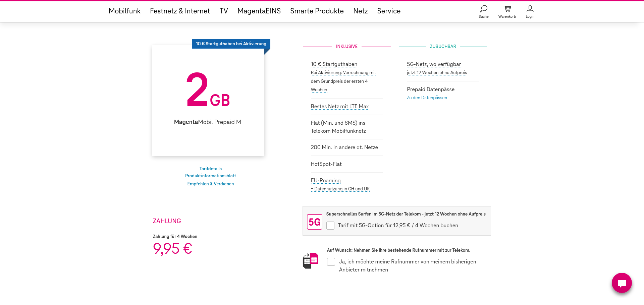Show details for Bestes Netz mit LTE Max
Screen dimensions: 644x305
tap(339, 106)
